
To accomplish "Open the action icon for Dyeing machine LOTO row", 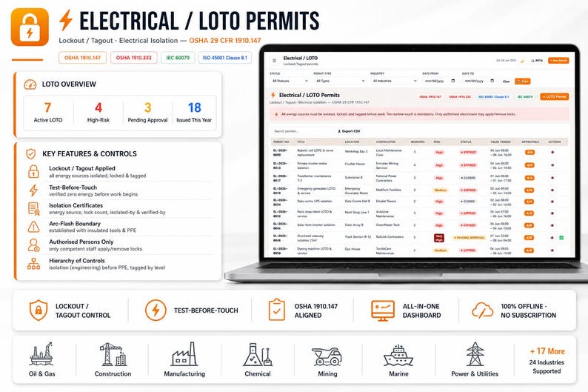I will (x=552, y=250).
